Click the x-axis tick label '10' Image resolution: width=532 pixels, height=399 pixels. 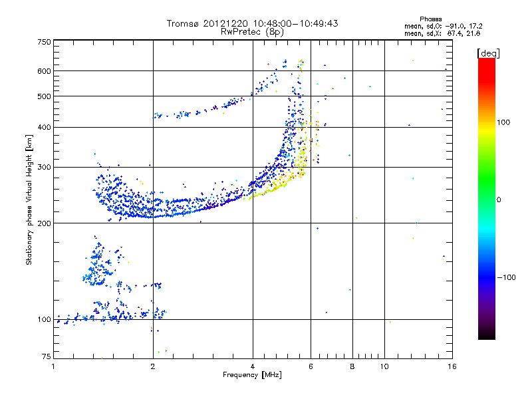[x=384, y=366]
